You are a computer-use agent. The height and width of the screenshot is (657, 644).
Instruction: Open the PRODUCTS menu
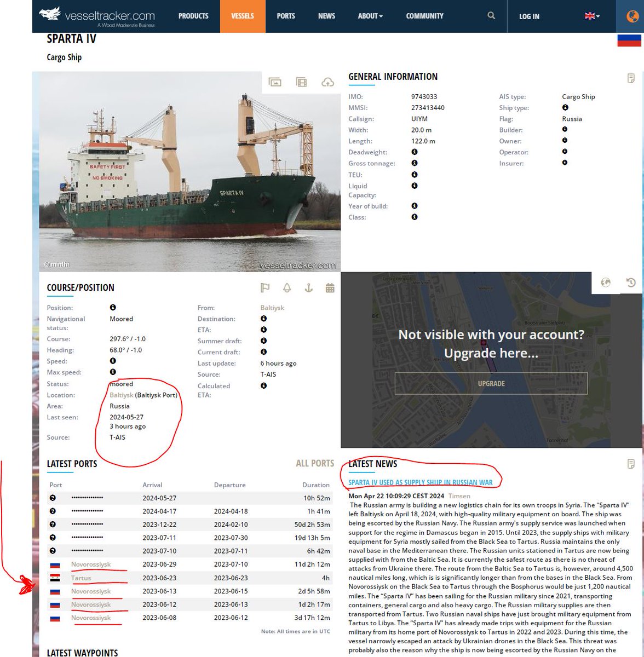tap(193, 16)
